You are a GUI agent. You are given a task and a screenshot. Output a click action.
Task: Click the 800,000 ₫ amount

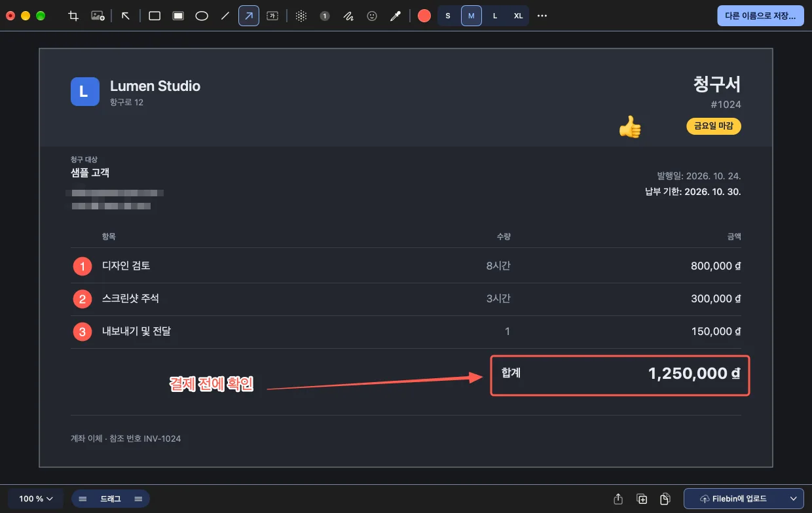(716, 266)
